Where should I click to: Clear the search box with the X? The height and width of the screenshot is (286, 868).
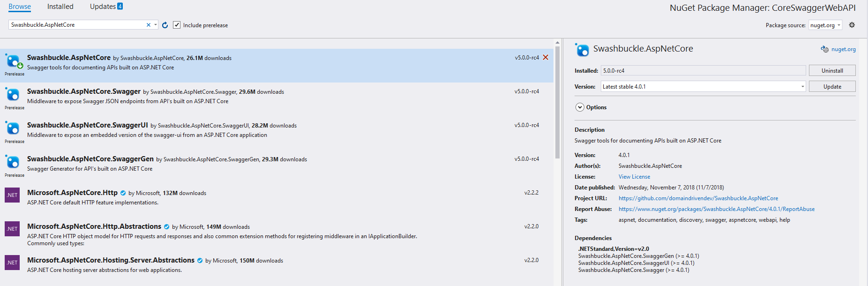point(149,25)
